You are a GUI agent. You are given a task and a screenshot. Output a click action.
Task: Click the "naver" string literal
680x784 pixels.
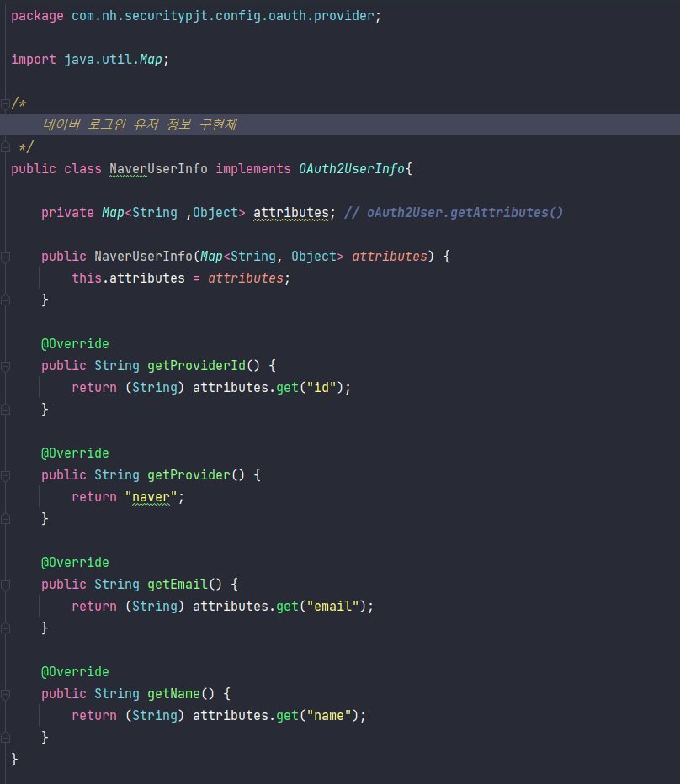[151, 497]
